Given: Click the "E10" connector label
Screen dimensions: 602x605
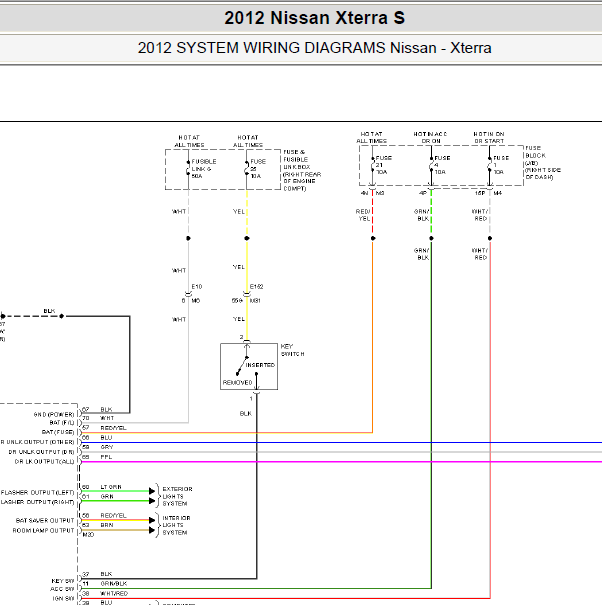Looking at the screenshot, I should [x=197, y=287].
